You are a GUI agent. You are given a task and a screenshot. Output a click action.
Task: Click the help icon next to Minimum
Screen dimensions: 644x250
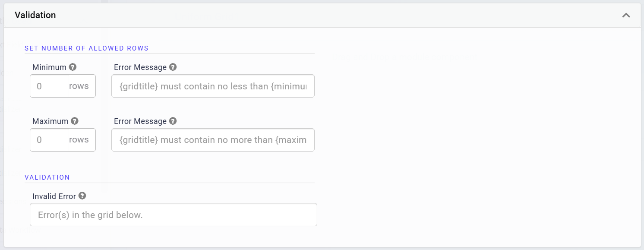[x=73, y=66]
